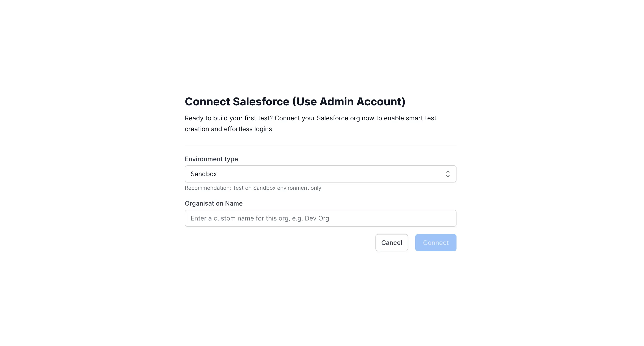Screen dimensions: 644x346
Task: Dismiss the dialog using Cancel
Action: pos(392,242)
